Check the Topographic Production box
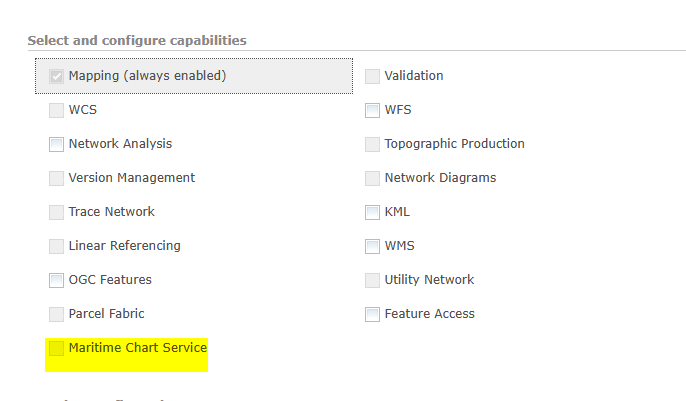The width and height of the screenshot is (686, 401). (x=372, y=144)
